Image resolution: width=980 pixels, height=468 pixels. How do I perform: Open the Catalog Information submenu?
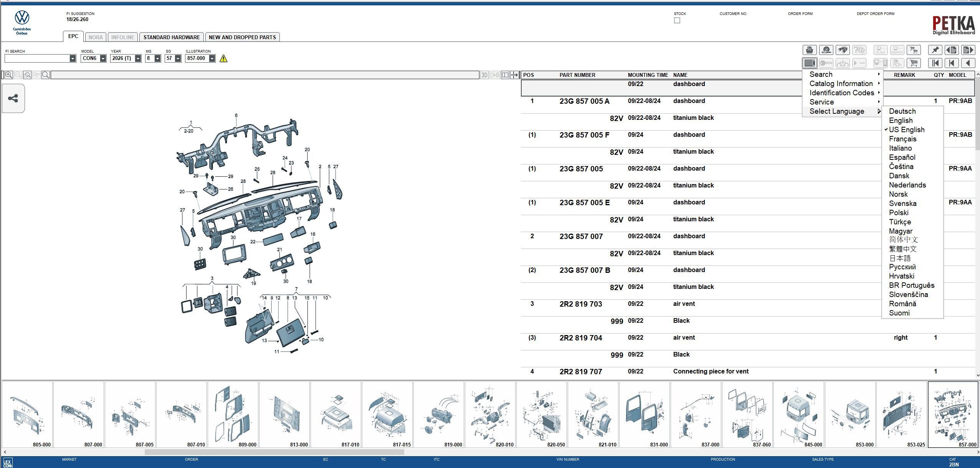click(841, 83)
